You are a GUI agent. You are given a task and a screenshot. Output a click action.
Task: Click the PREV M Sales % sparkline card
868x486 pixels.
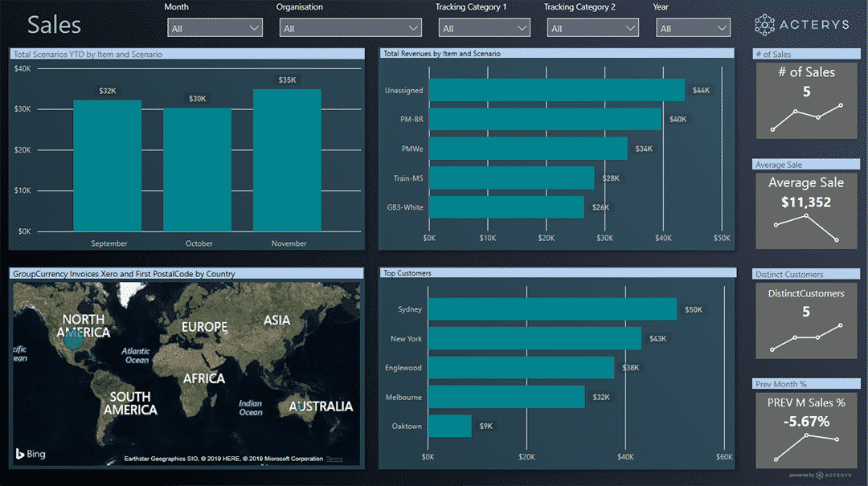(x=806, y=428)
